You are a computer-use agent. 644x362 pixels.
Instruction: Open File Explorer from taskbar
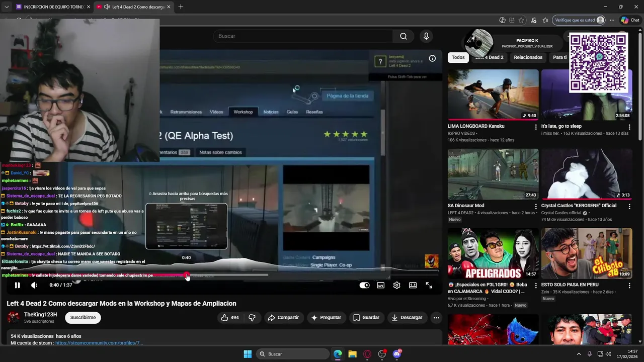point(352,354)
